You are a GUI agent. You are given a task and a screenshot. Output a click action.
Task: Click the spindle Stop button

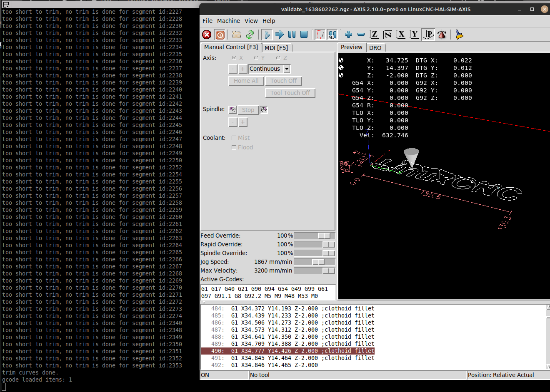click(248, 110)
